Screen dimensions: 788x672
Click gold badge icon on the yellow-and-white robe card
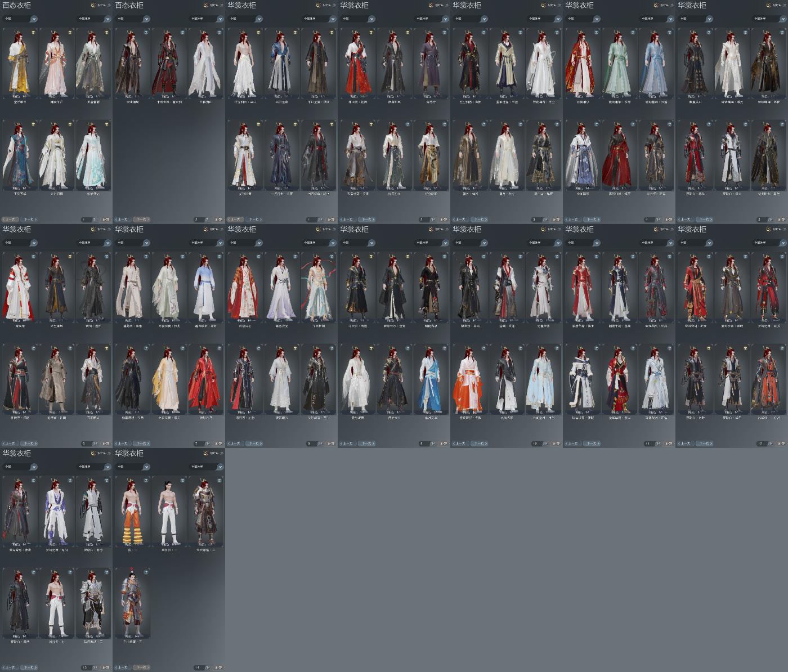tap(33, 32)
